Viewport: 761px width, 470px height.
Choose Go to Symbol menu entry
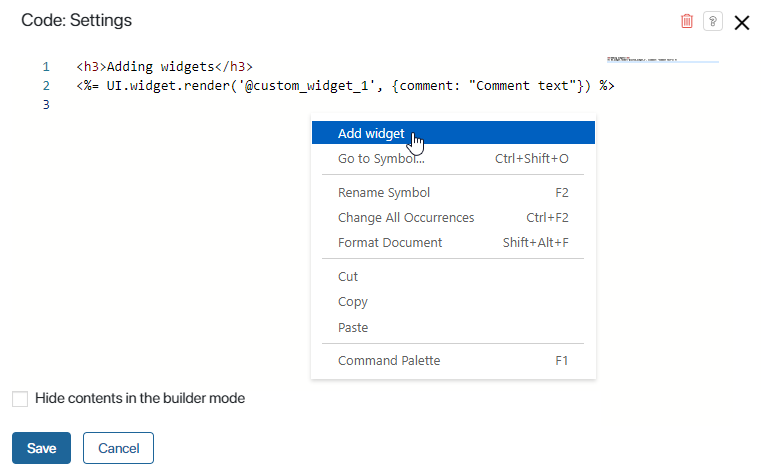[380, 159]
